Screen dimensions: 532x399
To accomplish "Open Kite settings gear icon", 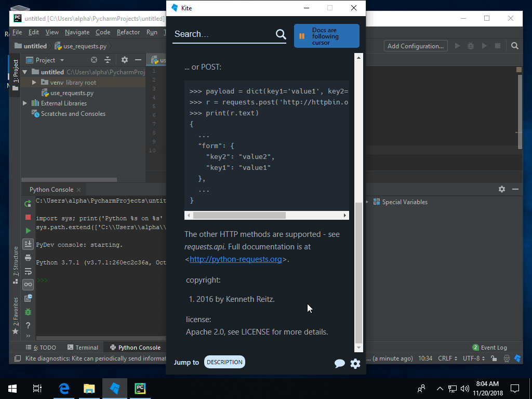I will click(x=355, y=363).
